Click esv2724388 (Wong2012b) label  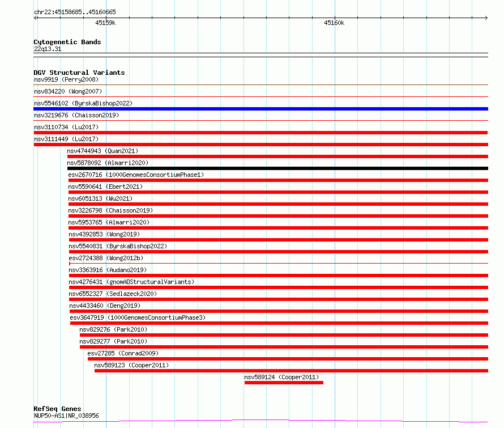(106, 258)
